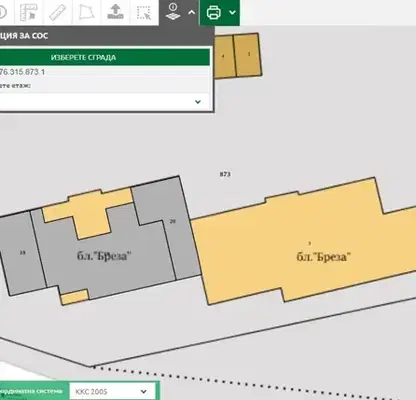Click gray building section labeled 18

(x=23, y=253)
